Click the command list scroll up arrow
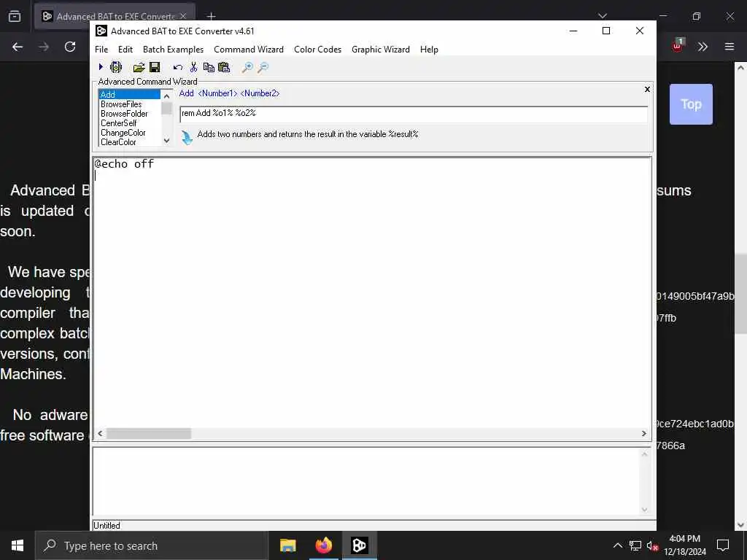This screenshot has height=560, width=747. point(166,96)
